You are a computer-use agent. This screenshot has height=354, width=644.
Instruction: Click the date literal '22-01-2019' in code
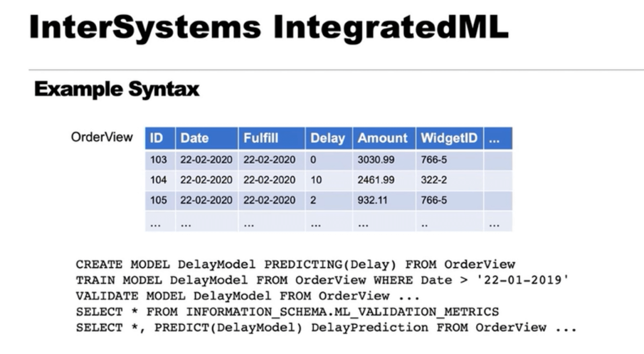(522, 280)
